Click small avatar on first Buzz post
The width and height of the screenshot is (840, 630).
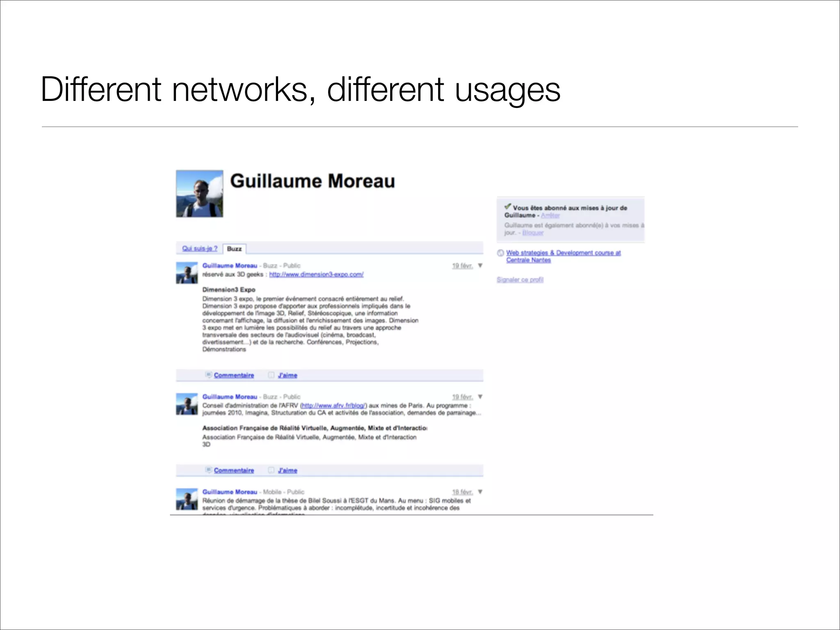pos(187,273)
